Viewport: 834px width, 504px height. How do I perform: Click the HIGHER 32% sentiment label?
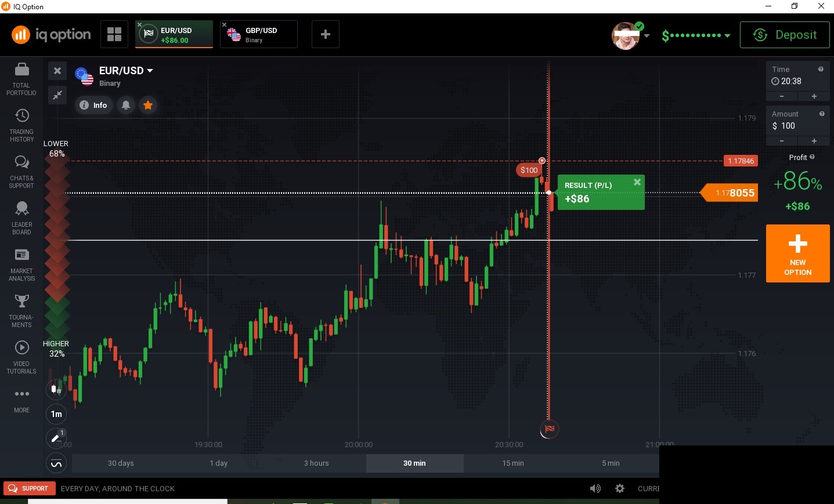56,349
